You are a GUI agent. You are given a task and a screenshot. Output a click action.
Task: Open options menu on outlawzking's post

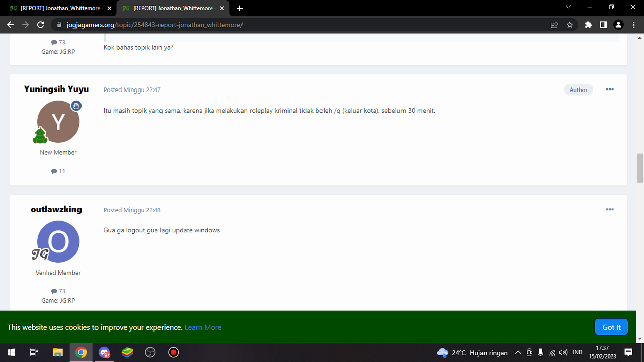[610, 210]
